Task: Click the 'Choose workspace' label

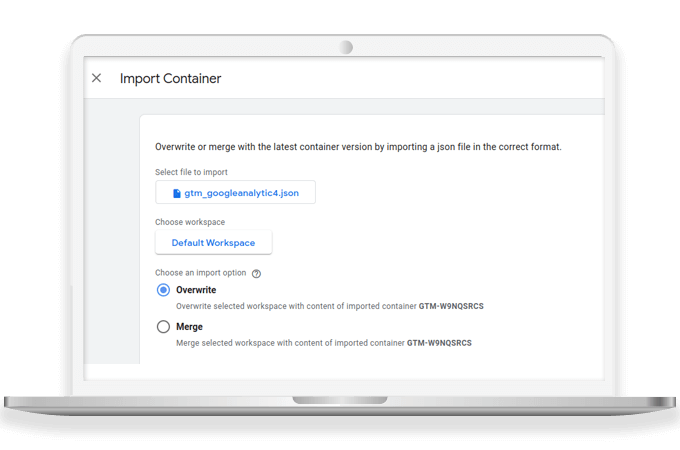Action: [x=190, y=222]
